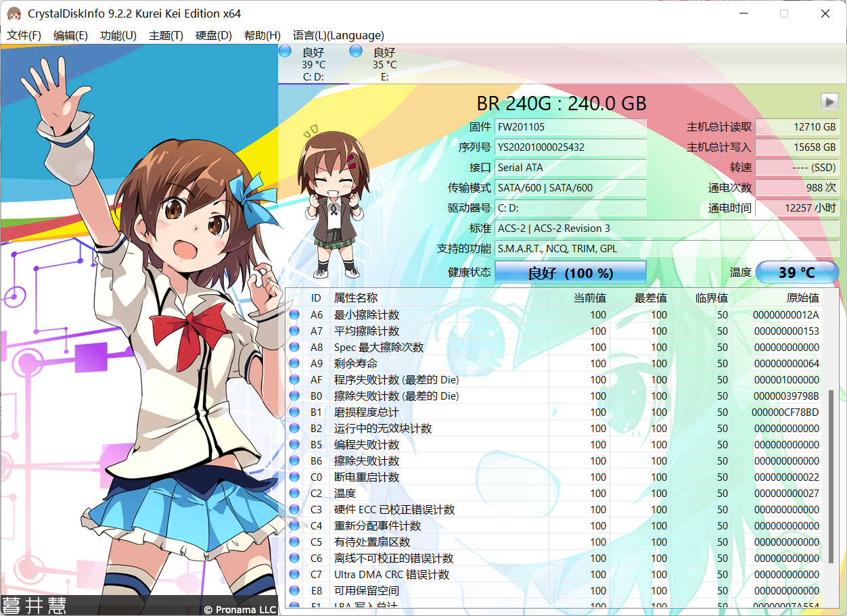Click the total host writes value 15658 GB
The image size is (847, 616).
(797, 147)
